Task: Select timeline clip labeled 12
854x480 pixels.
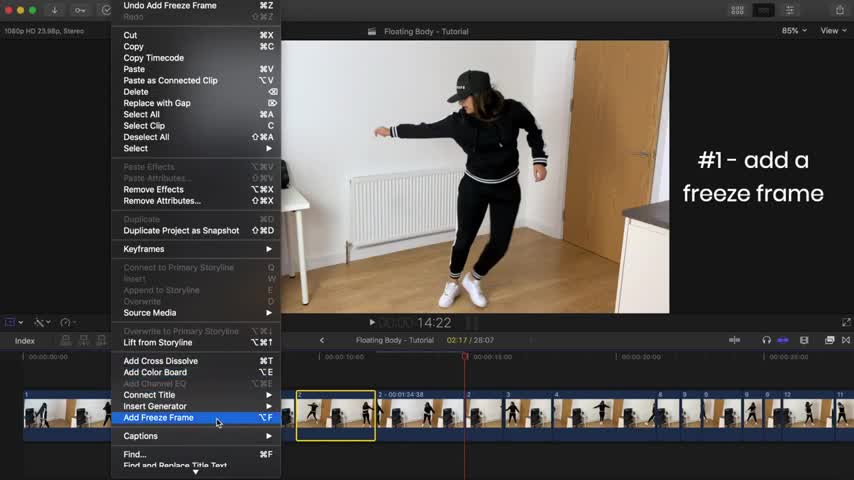Action: click(x=807, y=415)
